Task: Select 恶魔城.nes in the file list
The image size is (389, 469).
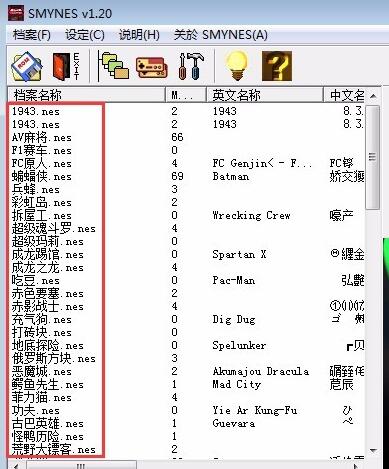Action: (42, 371)
